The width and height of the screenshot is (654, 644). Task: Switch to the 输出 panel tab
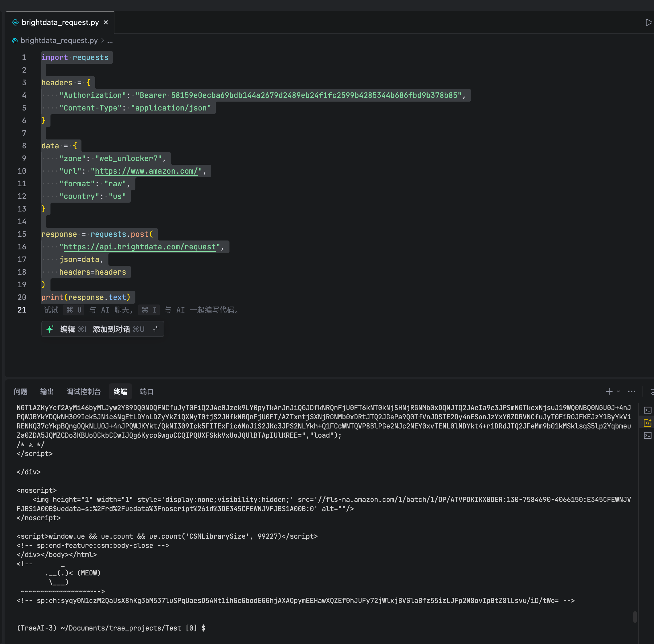(x=47, y=391)
